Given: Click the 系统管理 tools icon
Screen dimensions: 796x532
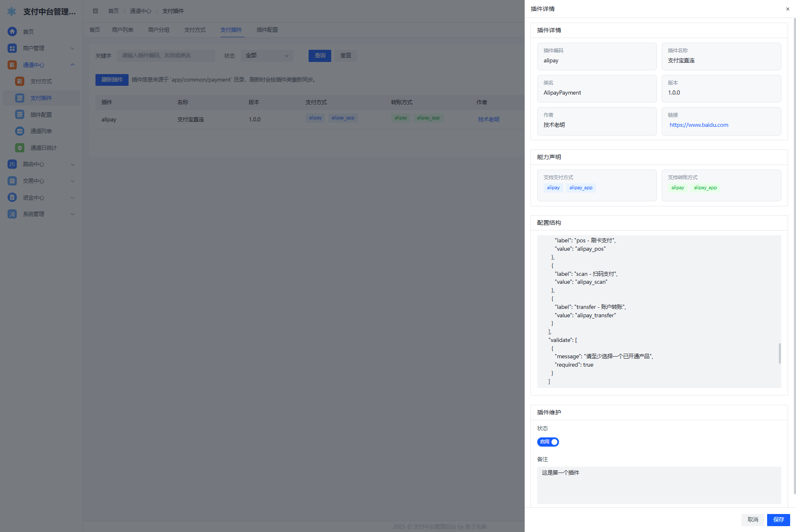Looking at the screenshot, I should pyautogui.click(x=12, y=214).
